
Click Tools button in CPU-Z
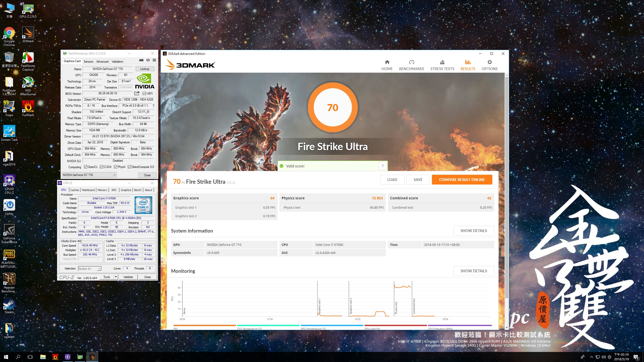(107, 277)
